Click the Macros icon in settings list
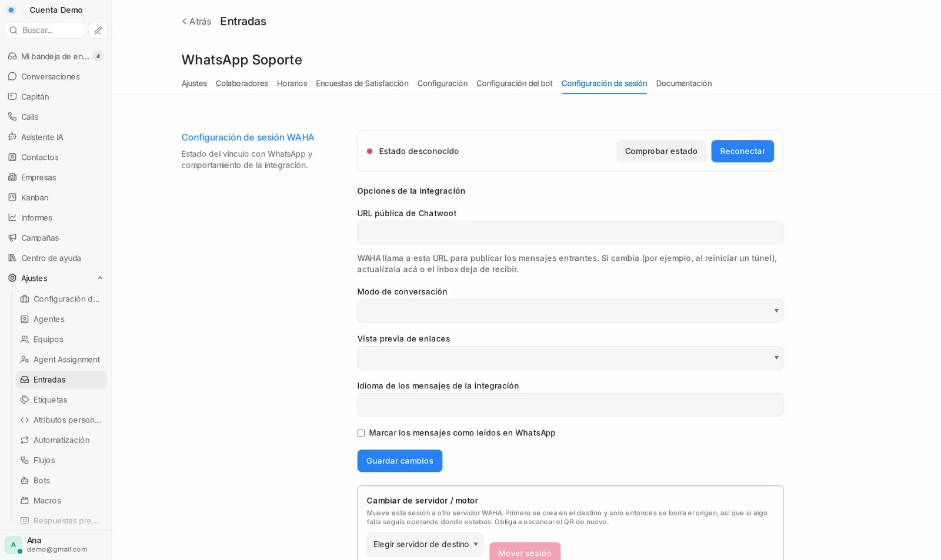Viewport: 941px width, 560px height. [25, 501]
